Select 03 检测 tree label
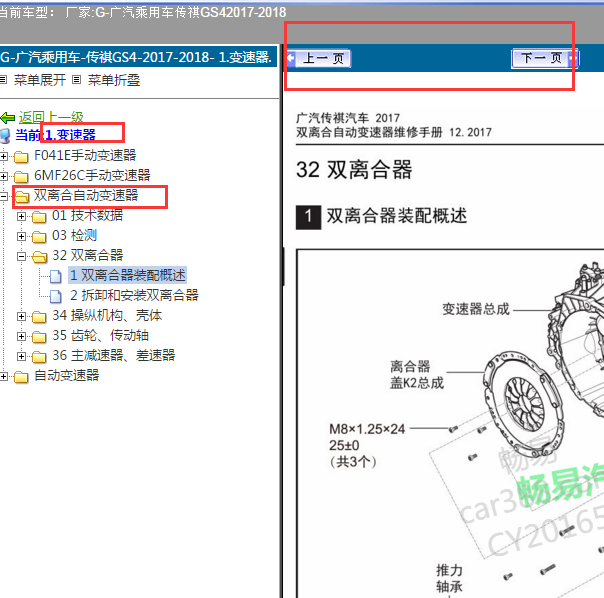 pos(74,235)
